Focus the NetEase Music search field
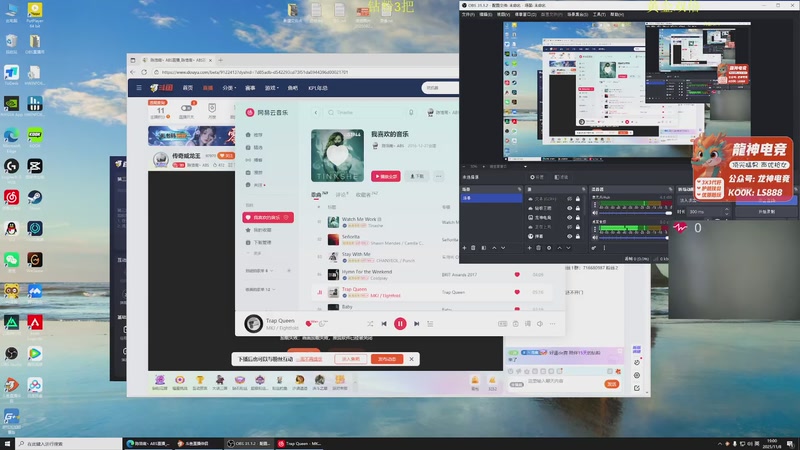 click(369, 112)
